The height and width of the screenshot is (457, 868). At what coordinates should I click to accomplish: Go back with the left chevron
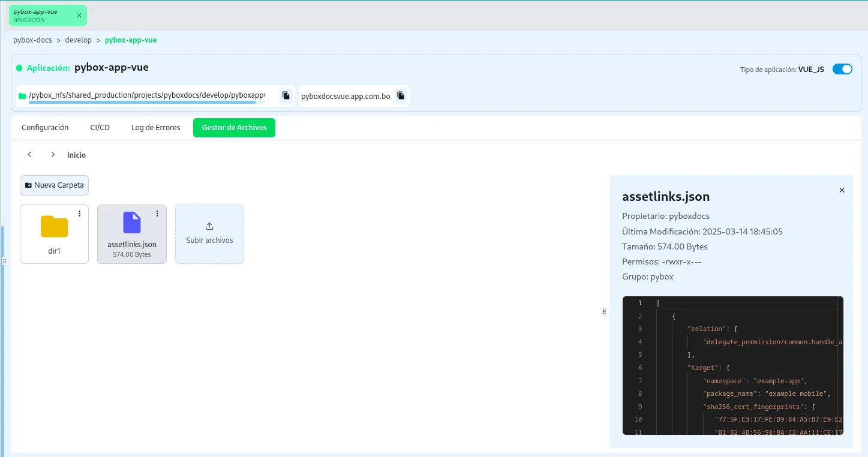coord(29,155)
